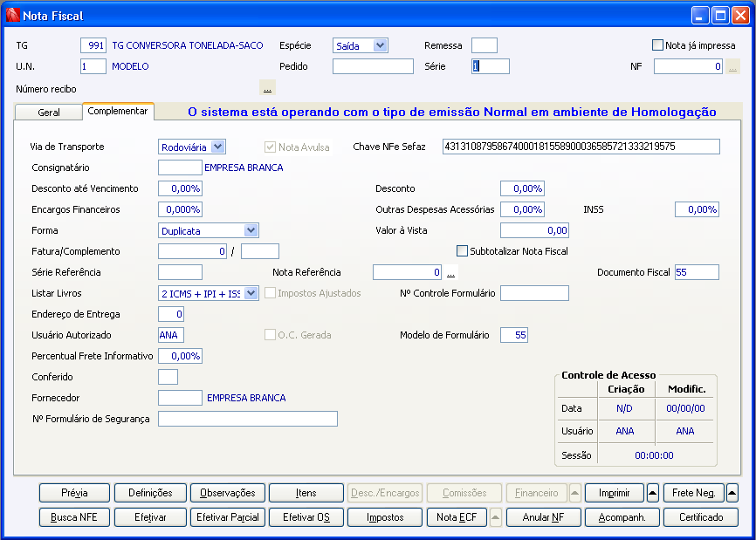Click the Encargos Financeiros field
Screen dimensions: 756x540
(x=180, y=209)
